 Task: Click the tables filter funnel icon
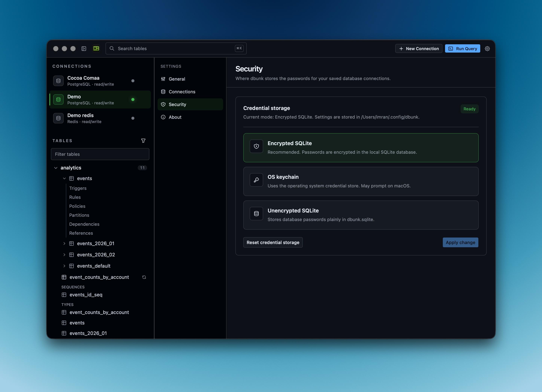(x=143, y=141)
